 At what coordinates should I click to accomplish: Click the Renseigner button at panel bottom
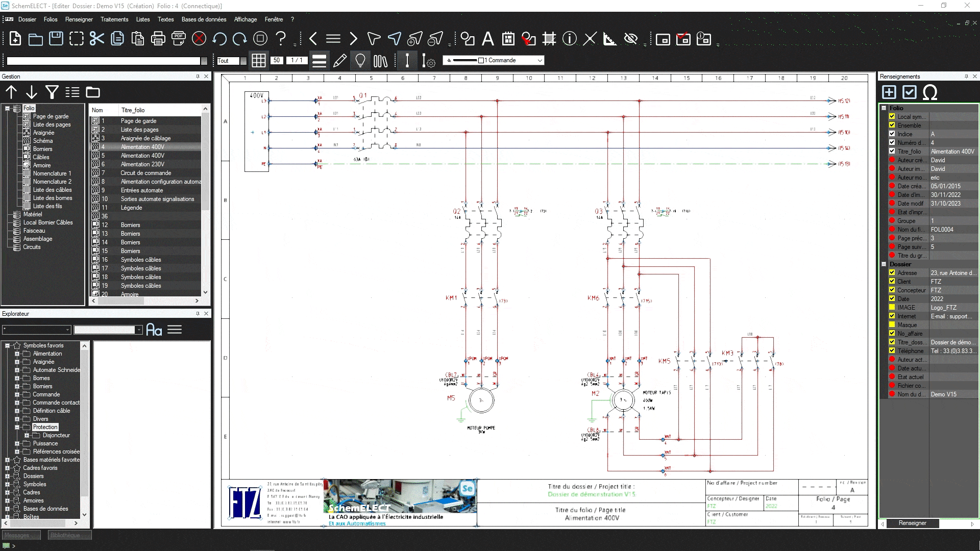912,523
